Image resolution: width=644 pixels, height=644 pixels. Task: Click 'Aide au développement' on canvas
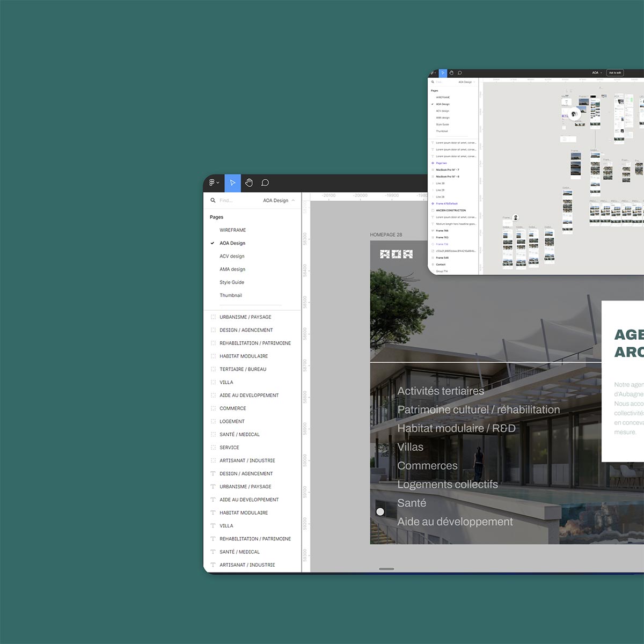click(x=455, y=522)
